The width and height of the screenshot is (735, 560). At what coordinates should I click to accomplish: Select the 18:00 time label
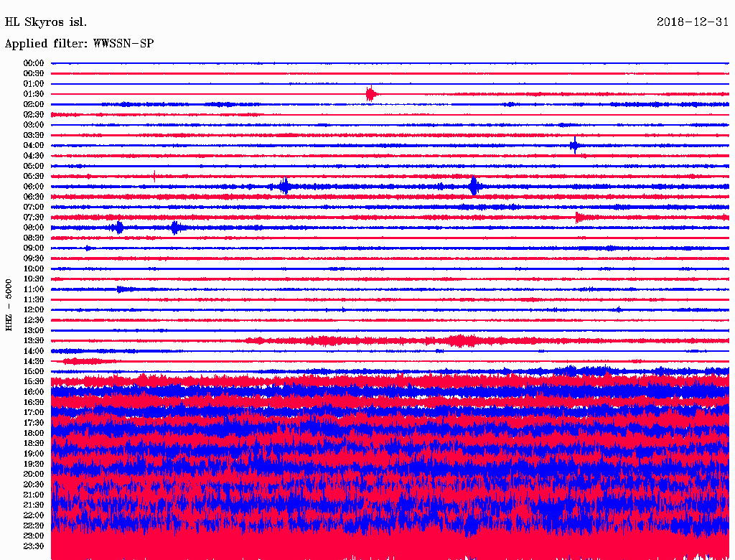pos(34,433)
